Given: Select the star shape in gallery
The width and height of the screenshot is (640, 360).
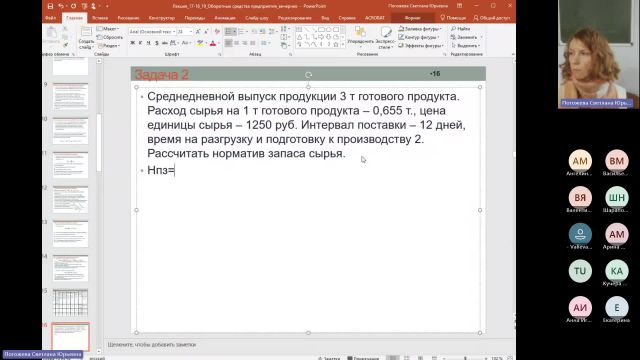Looking at the screenshot, I should (x=336, y=44).
